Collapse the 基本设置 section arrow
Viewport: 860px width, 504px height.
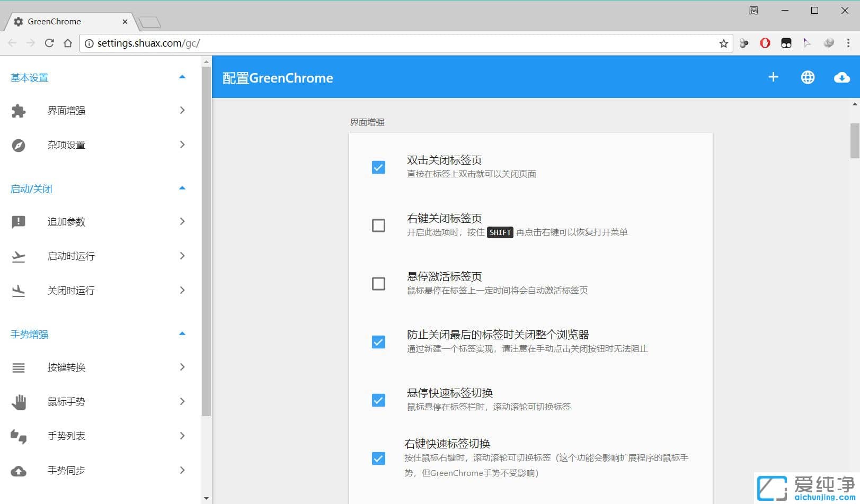(182, 77)
